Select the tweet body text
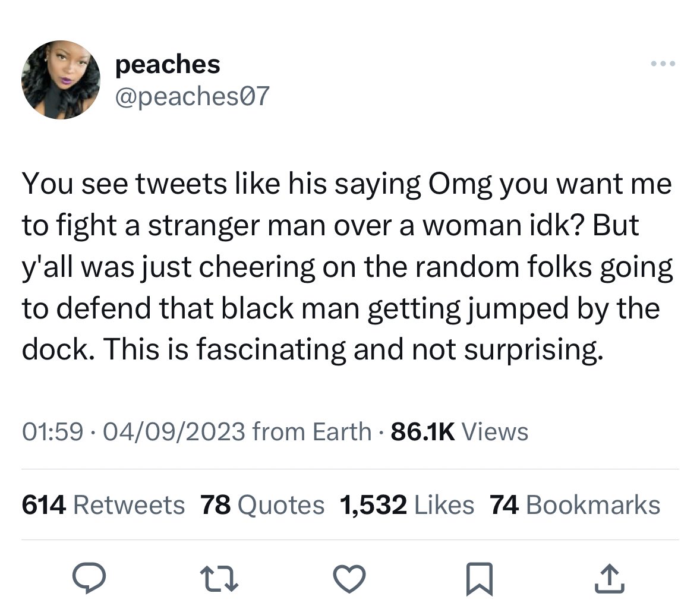The width and height of the screenshot is (700, 612). pyautogui.click(x=347, y=267)
